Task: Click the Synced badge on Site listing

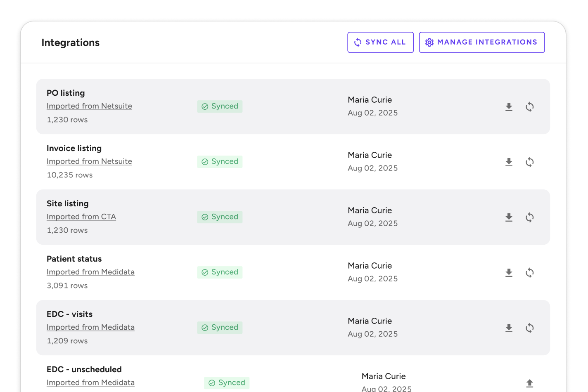Action: [x=220, y=217]
